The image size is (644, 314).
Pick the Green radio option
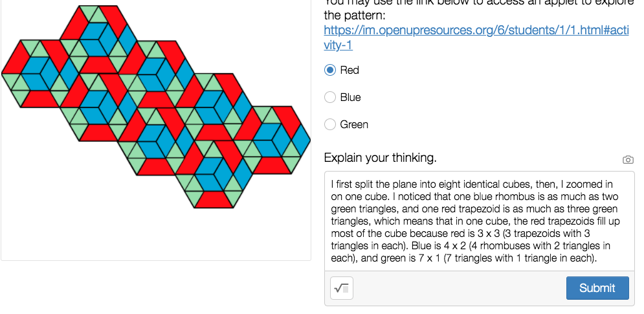click(330, 124)
